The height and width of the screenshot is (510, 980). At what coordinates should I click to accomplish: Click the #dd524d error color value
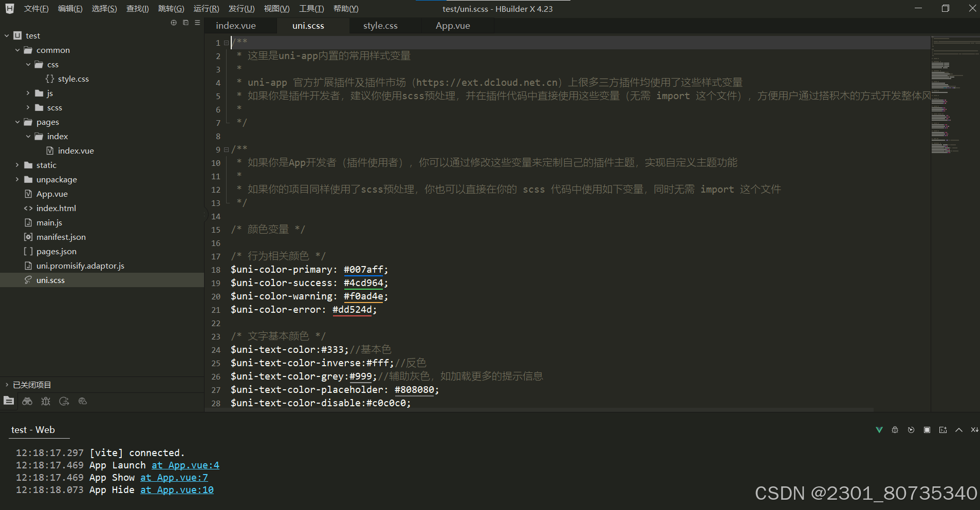pyautogui.click(x=352, y=310)
